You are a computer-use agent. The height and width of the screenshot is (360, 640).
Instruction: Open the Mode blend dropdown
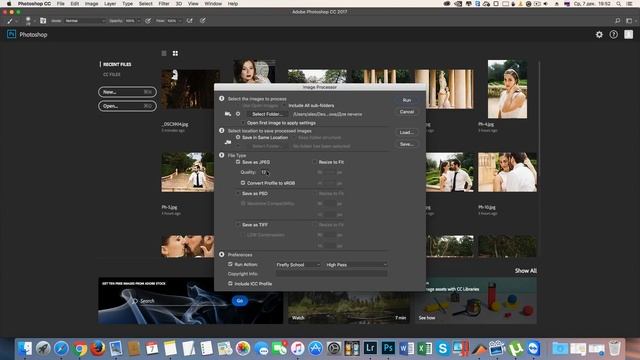coord(84,21)
